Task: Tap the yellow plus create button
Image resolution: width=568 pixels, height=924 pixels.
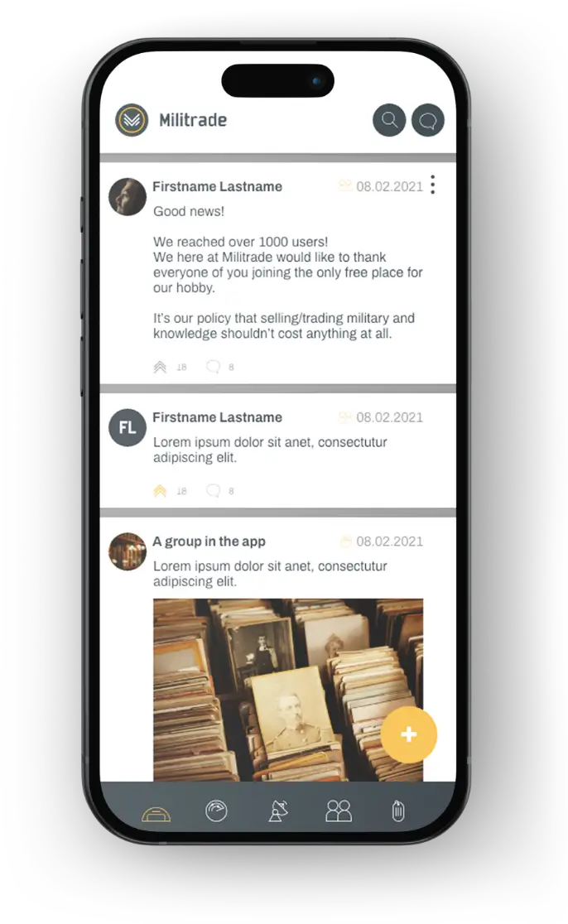Action: (408, 734)
